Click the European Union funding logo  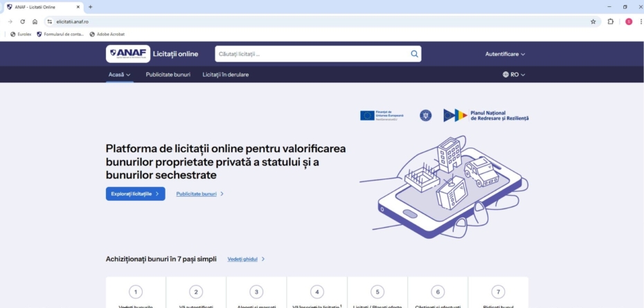click(382, 116)
